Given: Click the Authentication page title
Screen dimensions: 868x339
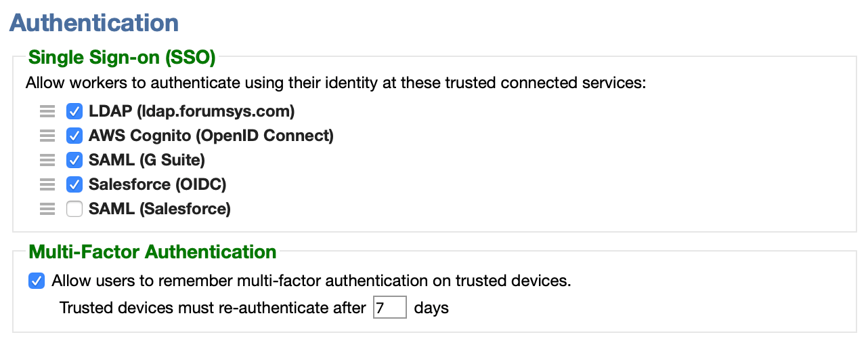Looking at the screenshot, I should tap(94, 22).
